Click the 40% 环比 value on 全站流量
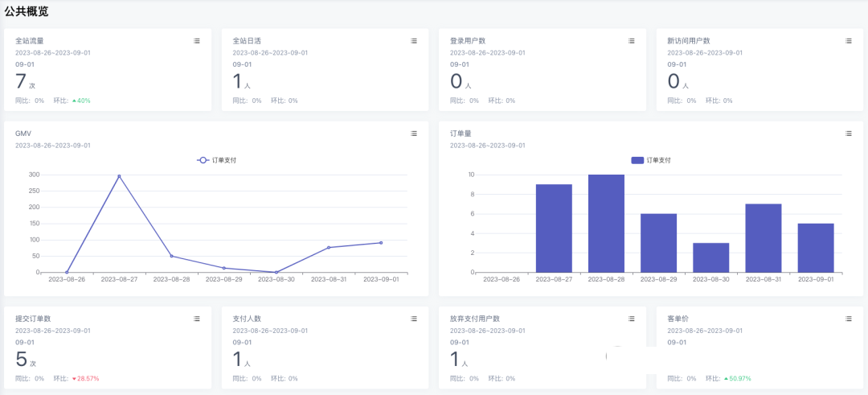Viewport: 868px width, 395px height. (x=81, y=101)
